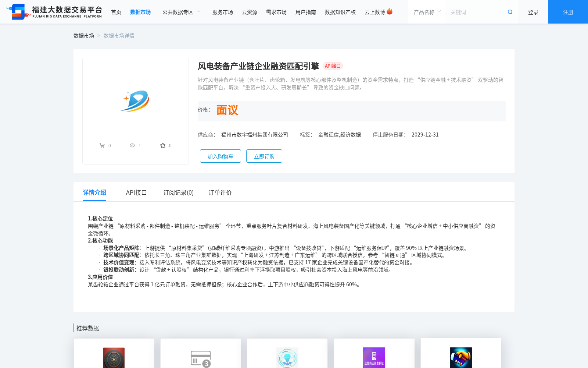This screenshot has width=588, height=368.
Task: Click the 登录 link
Action: [533, 12]
